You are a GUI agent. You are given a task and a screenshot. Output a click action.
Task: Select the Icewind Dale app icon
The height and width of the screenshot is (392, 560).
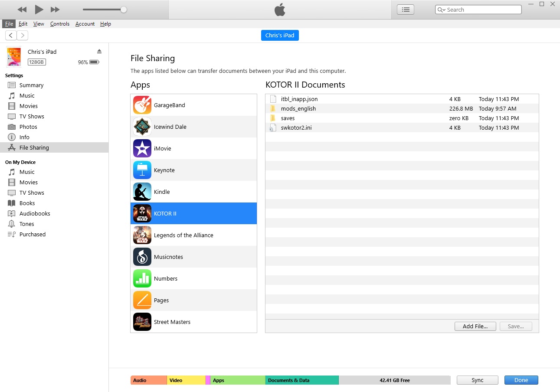(142, 127)
